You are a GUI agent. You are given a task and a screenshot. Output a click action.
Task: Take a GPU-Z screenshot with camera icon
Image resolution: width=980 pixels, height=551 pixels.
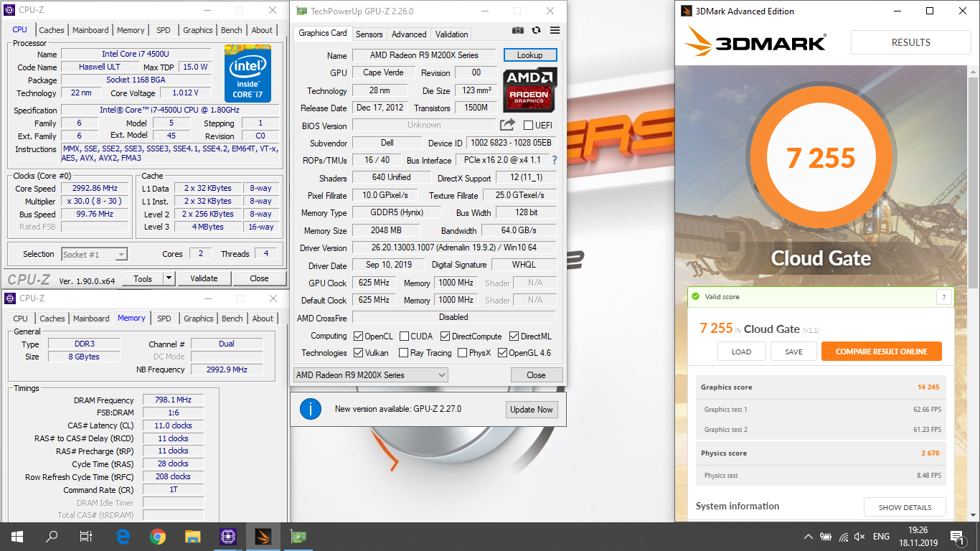518,30
